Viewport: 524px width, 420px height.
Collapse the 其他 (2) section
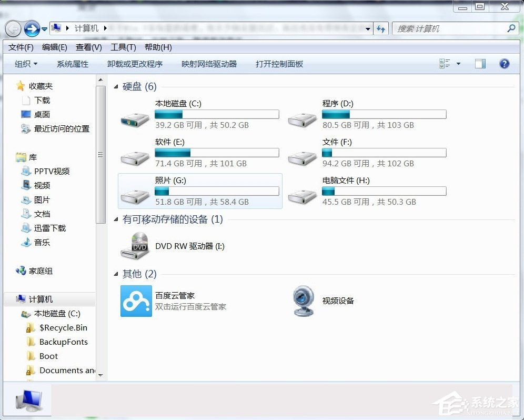(x=115, y=274)
